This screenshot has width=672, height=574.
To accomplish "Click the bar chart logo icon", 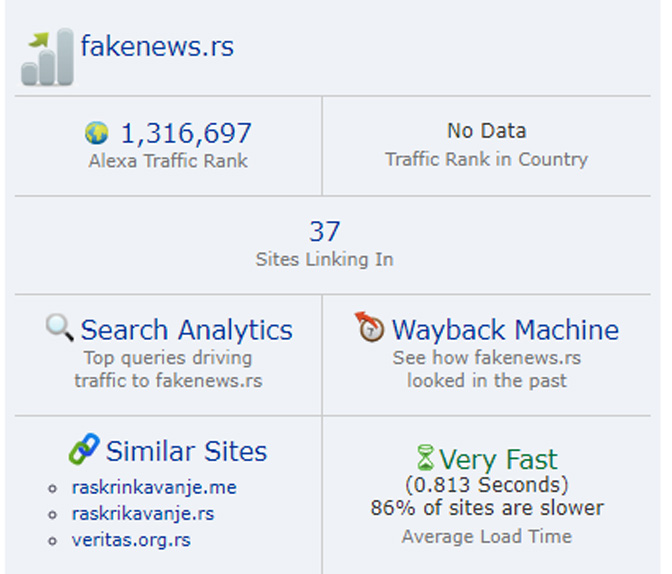I will pos(47,57).
